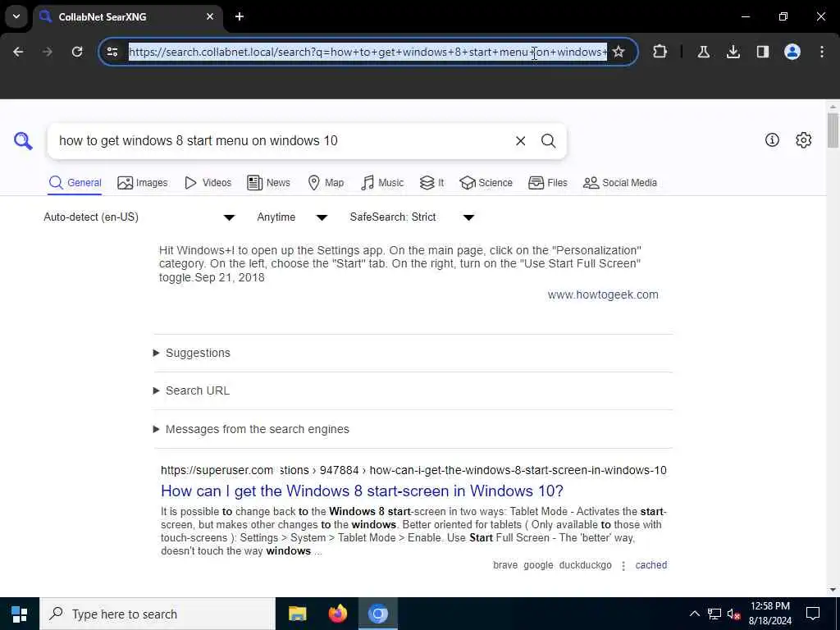Viewport: 840px width, 630px height.
Task: Open the superuser result's three-dot options
Action: click(623, 566)
